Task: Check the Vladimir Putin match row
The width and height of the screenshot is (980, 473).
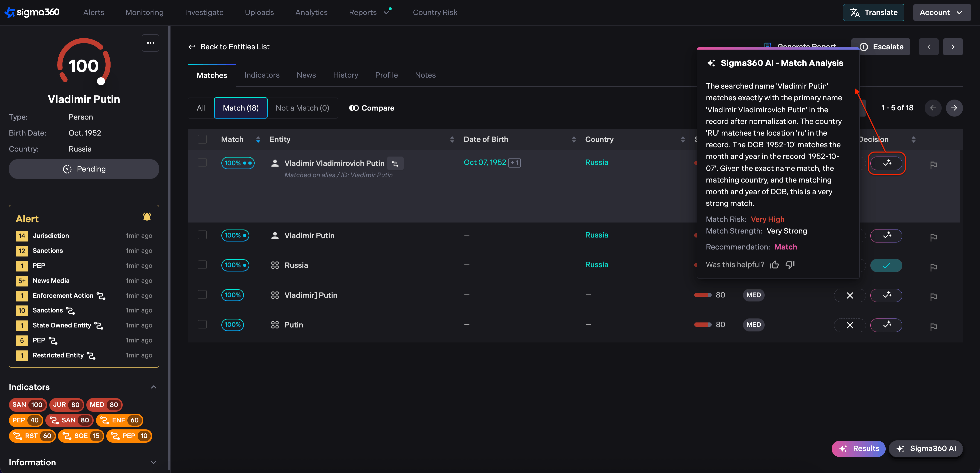Action: coord(202,235)
